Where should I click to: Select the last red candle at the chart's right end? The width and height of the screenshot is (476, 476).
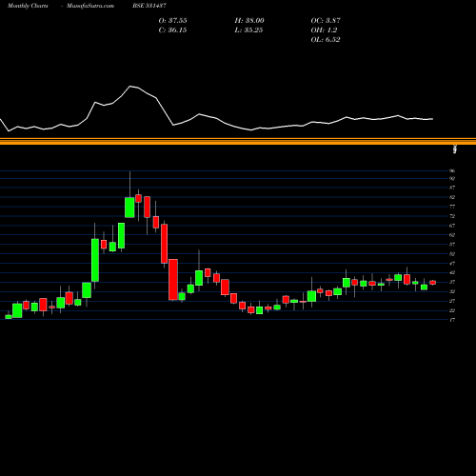[433, 283]
